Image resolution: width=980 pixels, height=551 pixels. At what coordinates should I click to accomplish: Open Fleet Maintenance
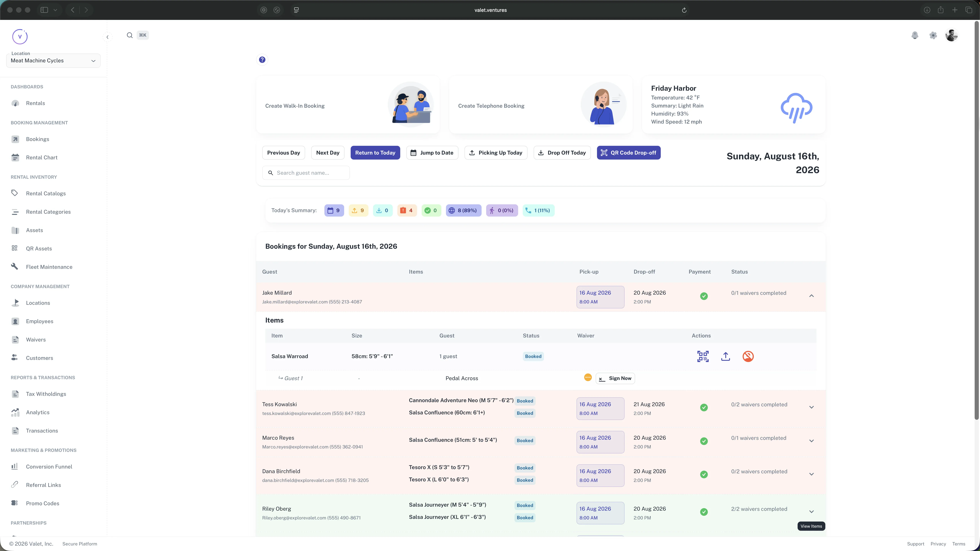pyautogui.click(x=49, y=267)
